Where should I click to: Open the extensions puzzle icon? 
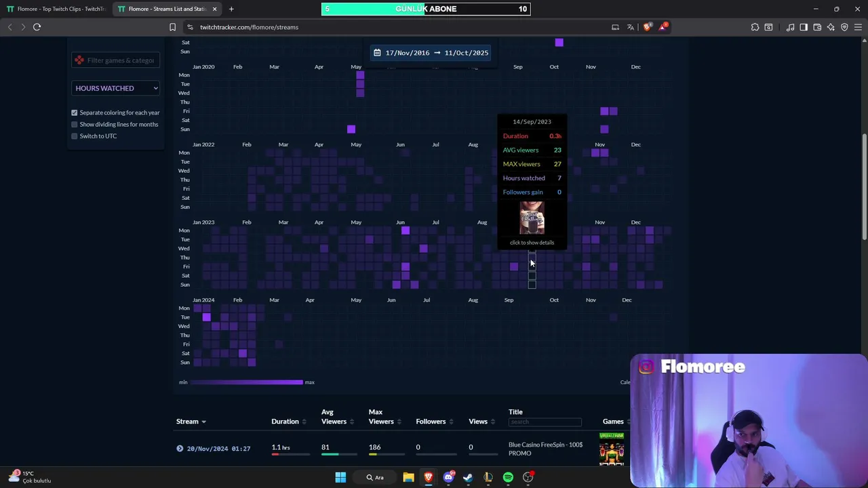[x=755, y=27]
